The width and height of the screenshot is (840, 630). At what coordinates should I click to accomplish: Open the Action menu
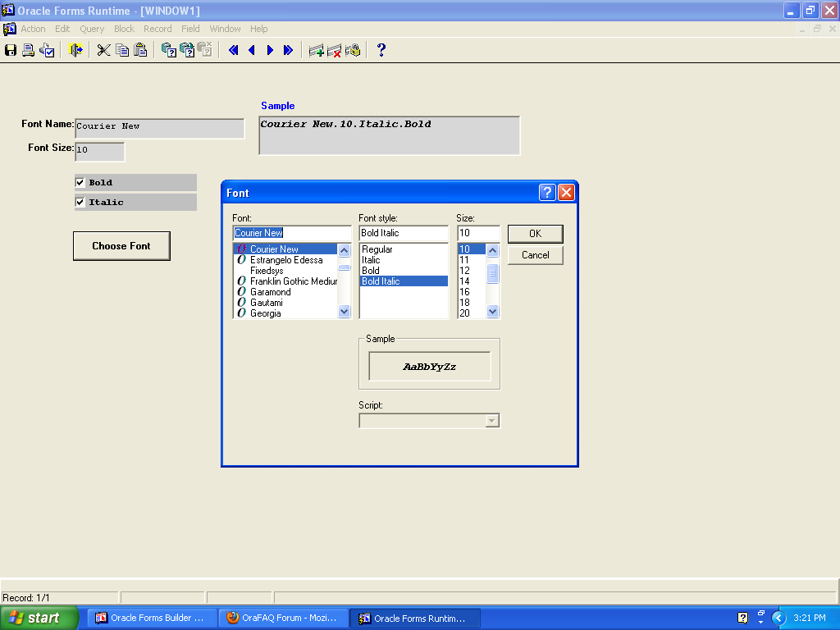click(33, 29)
